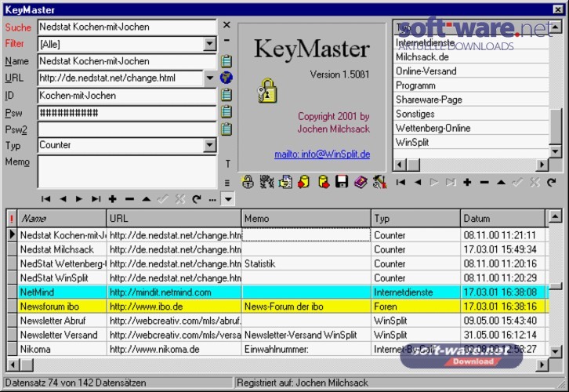This screenshot has height=392, width=569.
Task: Open the Typ Counter dropdown
Action: point(209,145)
